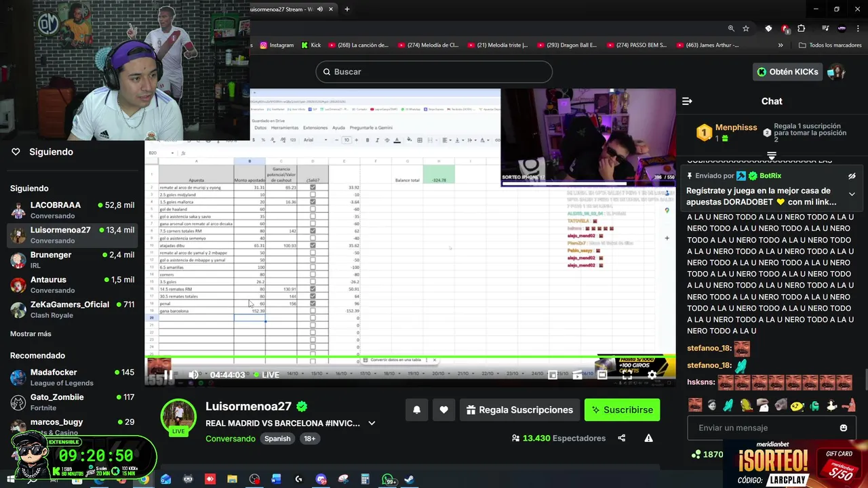Toggle notifications bell for Luisormenoa27
The height and width of the screenshot is (488, 868).
pyautogui.click(x=417, y=410)
